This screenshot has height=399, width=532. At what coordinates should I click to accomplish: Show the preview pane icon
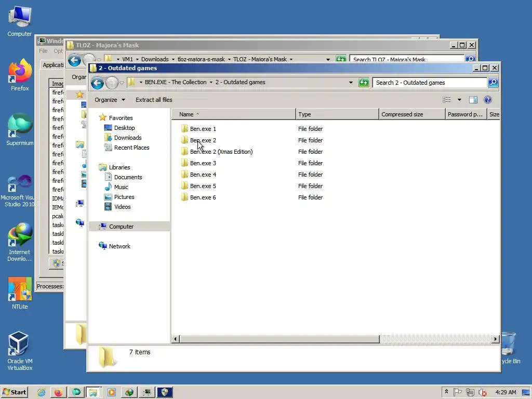(473, 100)
